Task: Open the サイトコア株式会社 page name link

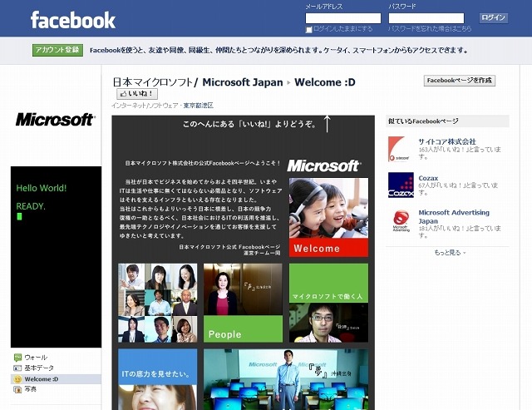Action: pos(447,141)
